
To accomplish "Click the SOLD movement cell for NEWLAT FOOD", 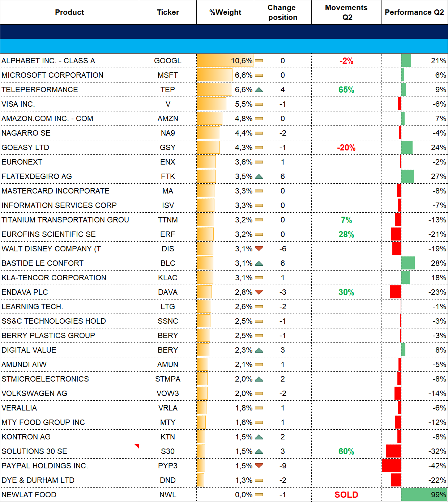I will click(x=346, y=495).
